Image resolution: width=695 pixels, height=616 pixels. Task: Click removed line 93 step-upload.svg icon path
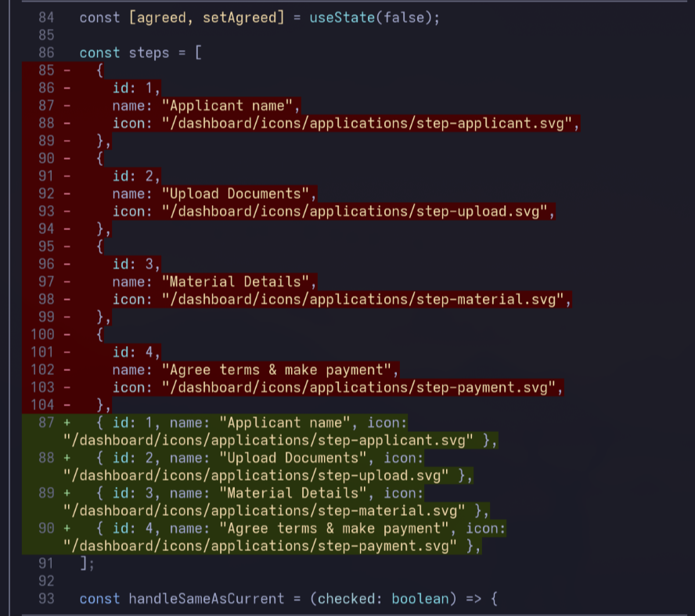point(333,211)
